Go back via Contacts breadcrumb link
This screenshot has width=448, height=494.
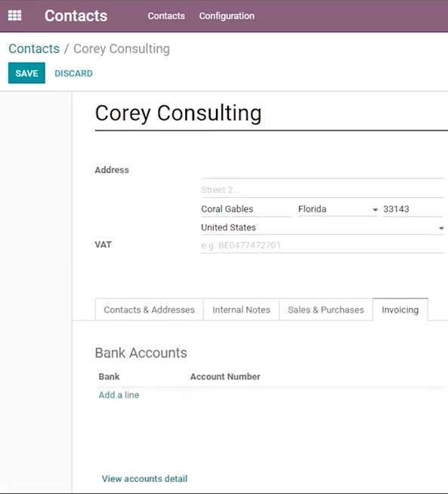point(34,48)
